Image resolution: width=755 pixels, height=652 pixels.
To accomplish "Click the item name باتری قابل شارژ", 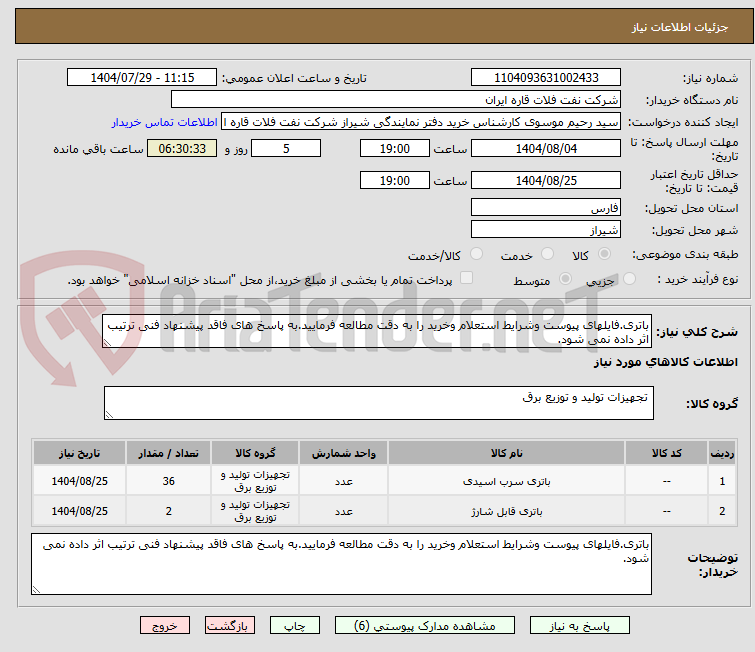I will click(x=507, y=511).
